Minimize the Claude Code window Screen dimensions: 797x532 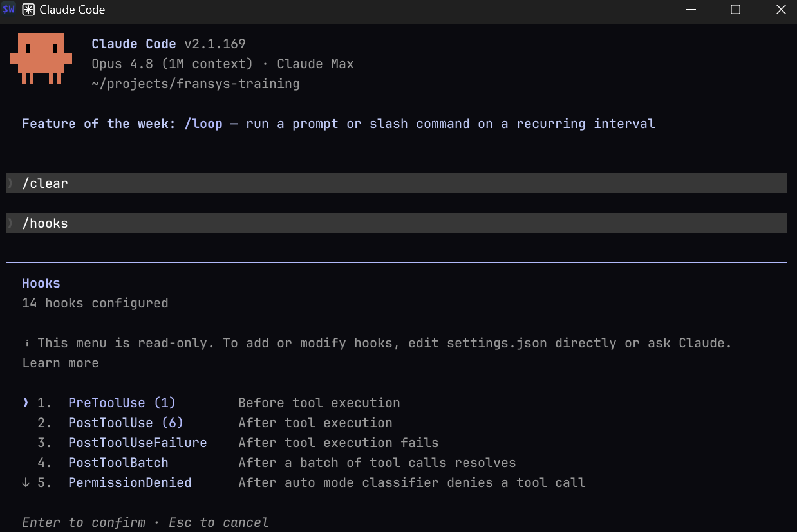(x=691, y=10)
